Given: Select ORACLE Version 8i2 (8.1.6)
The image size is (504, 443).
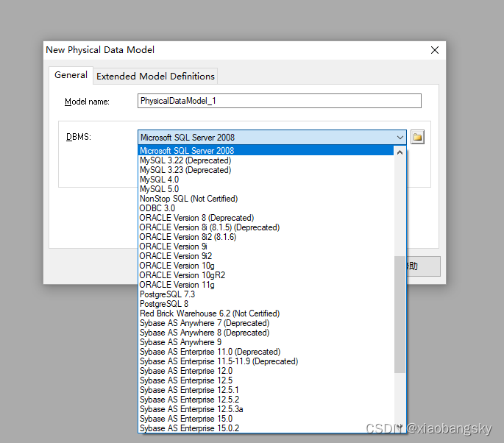Looking at the screenshot, I should click(266, 237).
